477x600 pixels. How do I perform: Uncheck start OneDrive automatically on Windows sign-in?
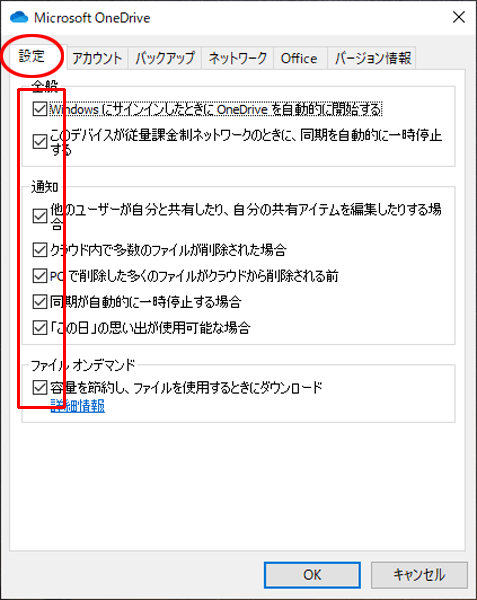point(40,109)
